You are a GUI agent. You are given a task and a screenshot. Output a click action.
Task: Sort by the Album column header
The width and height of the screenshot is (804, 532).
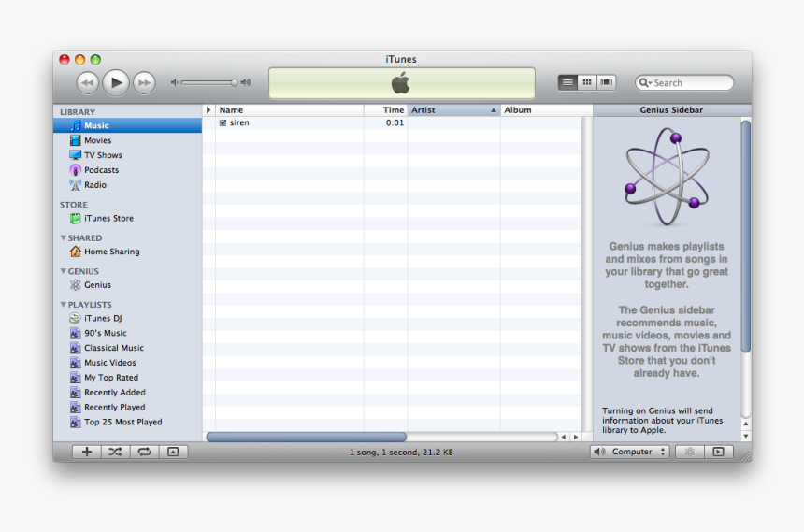[x=546, y=109]
